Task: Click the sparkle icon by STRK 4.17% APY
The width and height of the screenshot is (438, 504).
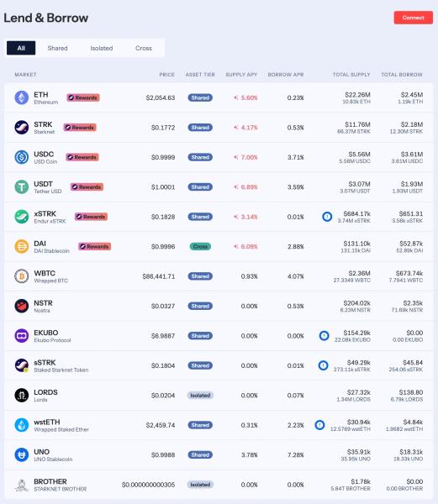Action: coord(235,128)
